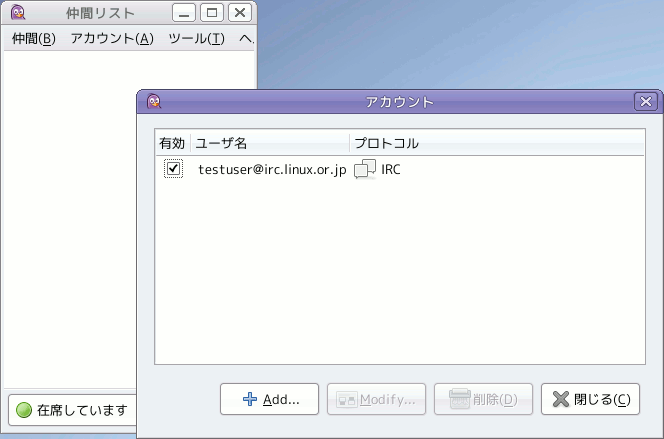Click the IRC protocol chat bubbles icon

pyautogui.click(x=365, y=169)
